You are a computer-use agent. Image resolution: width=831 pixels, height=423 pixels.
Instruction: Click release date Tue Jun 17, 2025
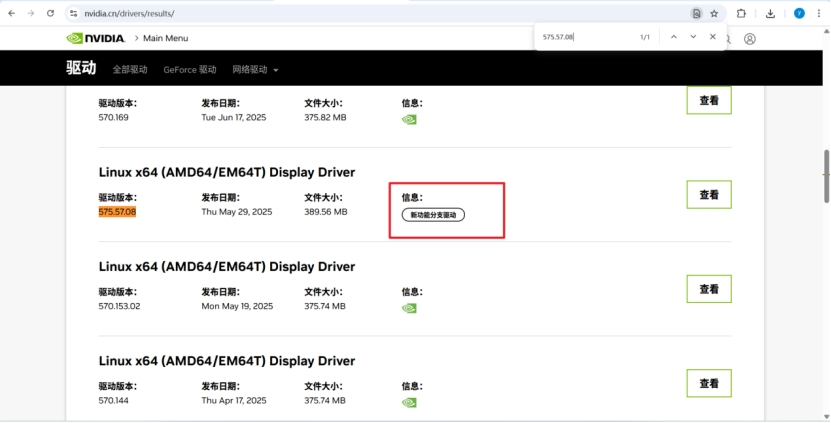click(234, 118)
